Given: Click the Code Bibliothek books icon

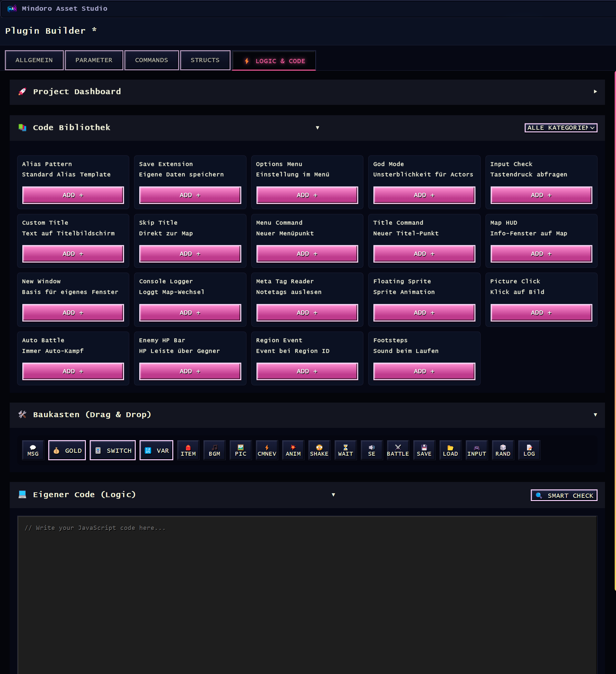Looking at the screenshot, I should point(22,127).
